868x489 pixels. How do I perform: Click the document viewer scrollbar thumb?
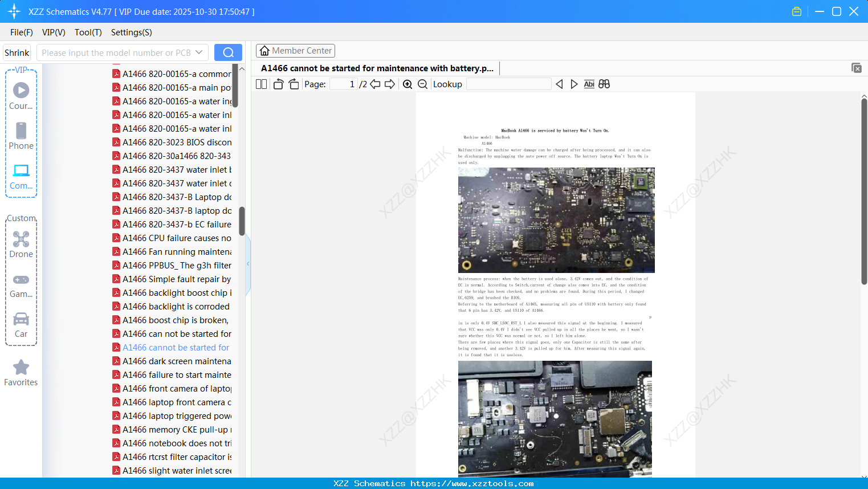pyautogui.click(x=864, y=191)
